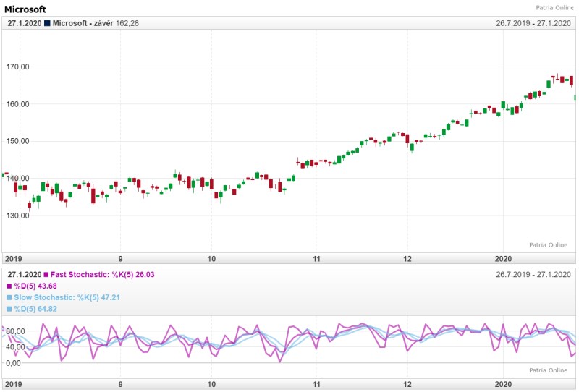The width and height of the screenshot is (579, 392).
Task: Click the 170,00 price axis label
Action: pyautogui.click(x=17, y=67)
